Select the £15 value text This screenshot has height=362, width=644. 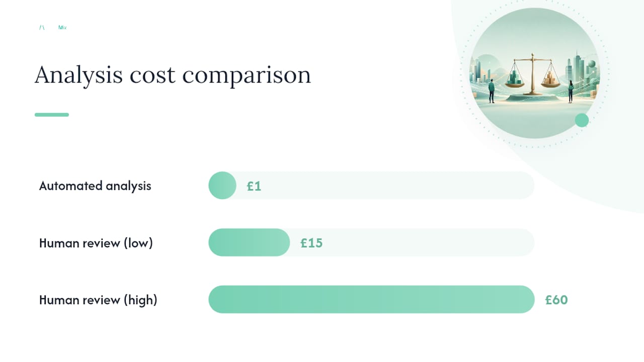point(311,243)
